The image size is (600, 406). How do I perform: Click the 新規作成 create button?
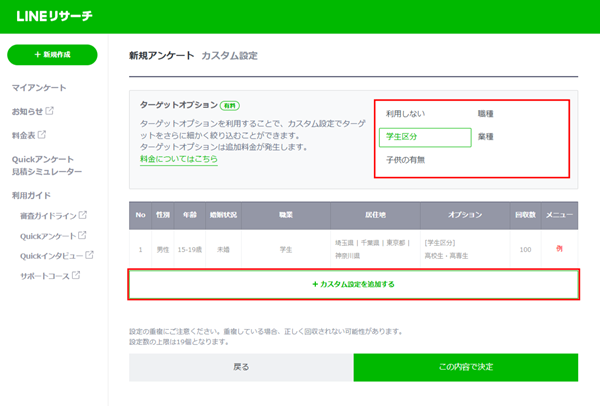pos(52,56)
